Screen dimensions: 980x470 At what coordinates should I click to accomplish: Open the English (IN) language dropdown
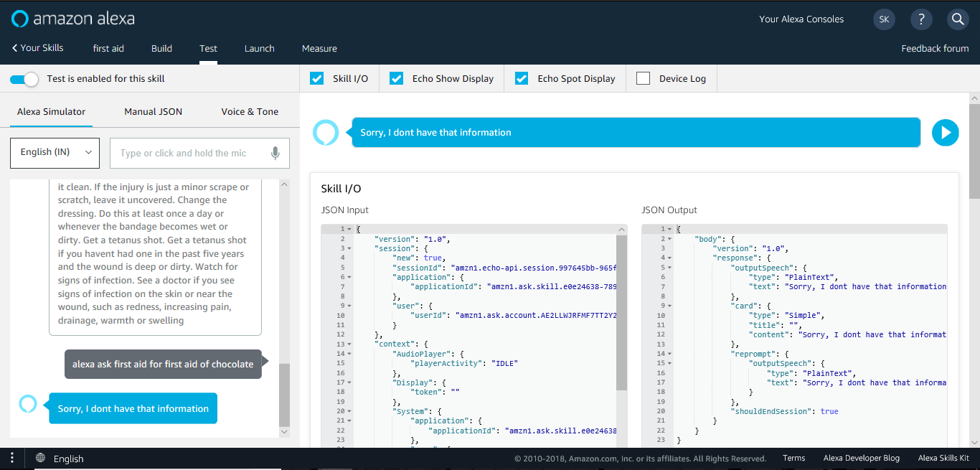(x=55, y=152)
